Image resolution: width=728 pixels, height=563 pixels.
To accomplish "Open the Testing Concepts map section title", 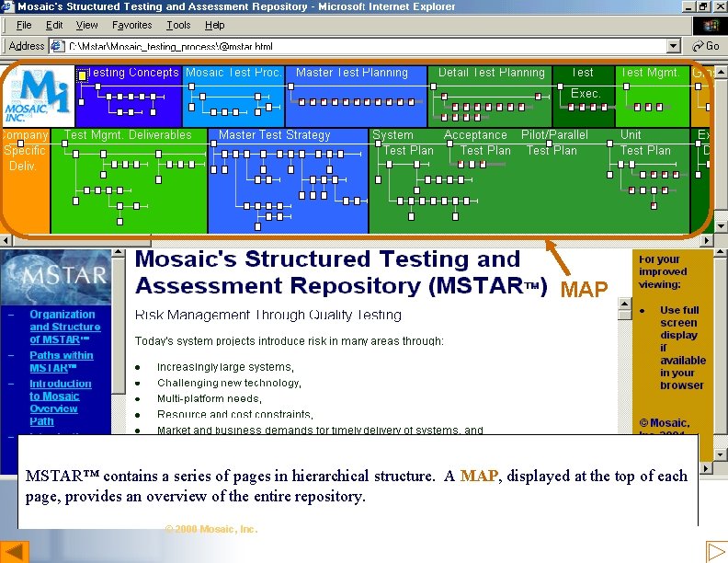I will 133,73.
